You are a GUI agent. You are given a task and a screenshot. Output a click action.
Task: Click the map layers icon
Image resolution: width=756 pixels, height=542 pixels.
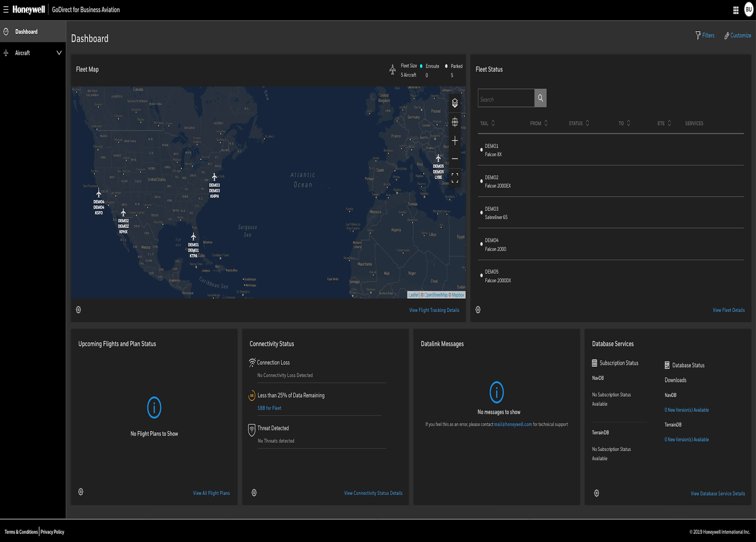[455, 103]
